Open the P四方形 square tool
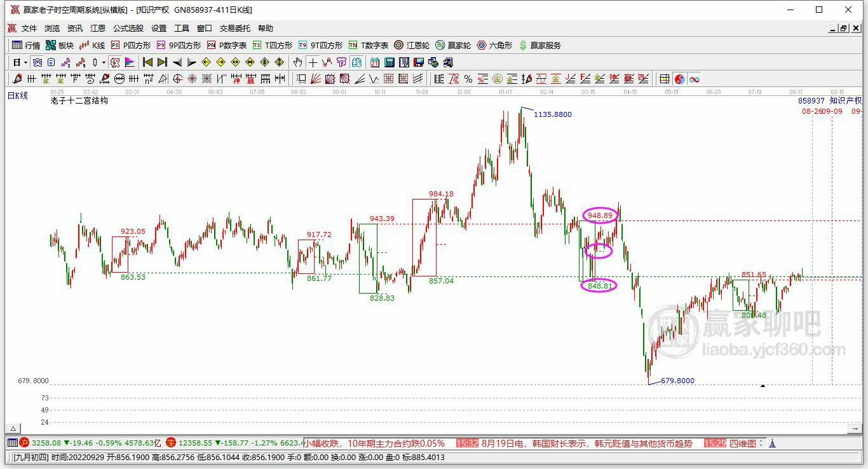The height and width of the screenshot is (469, 868). pyautogui.click(x=131, y=45)
